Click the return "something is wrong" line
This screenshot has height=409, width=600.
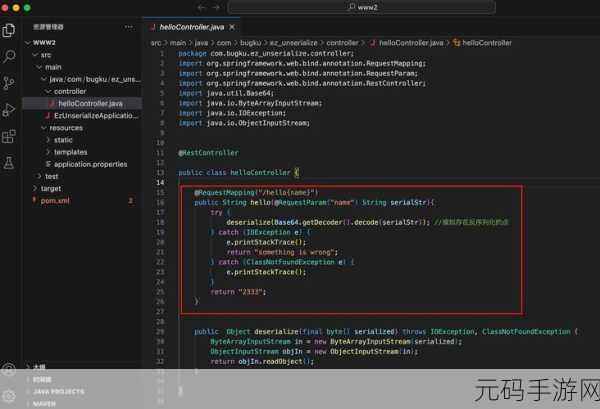pos(282,252)
